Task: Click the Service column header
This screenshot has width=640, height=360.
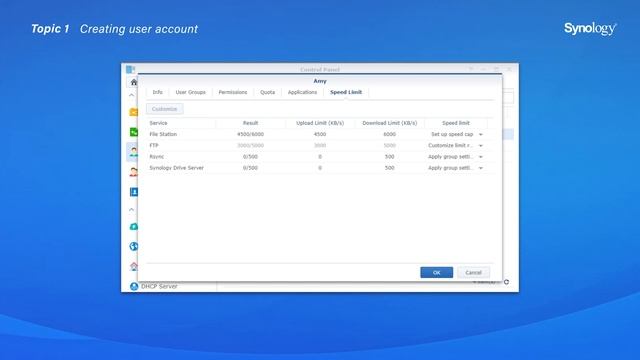Action: point(181,123)
